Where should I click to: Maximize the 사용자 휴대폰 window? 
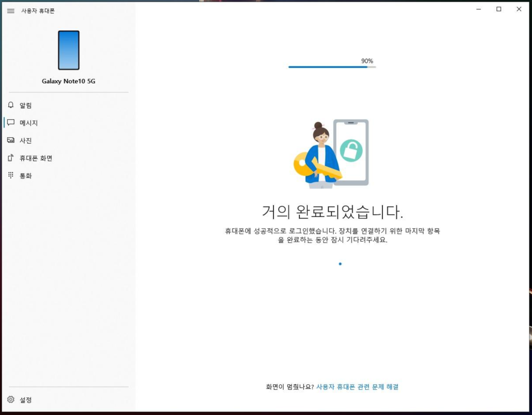(x=499, y=9)
